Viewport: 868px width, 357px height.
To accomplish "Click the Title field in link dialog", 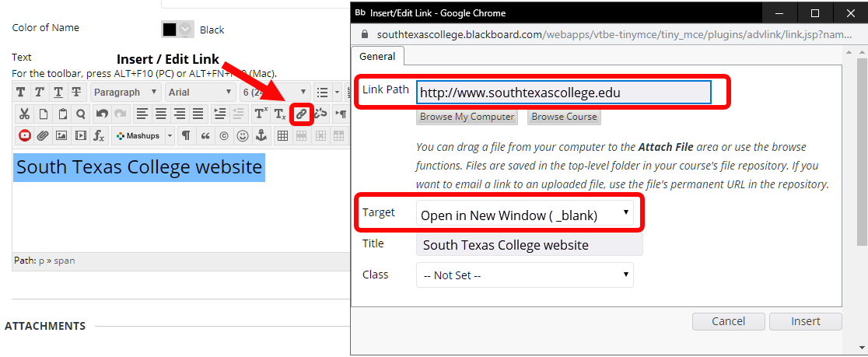I will [x=530, y=245].
